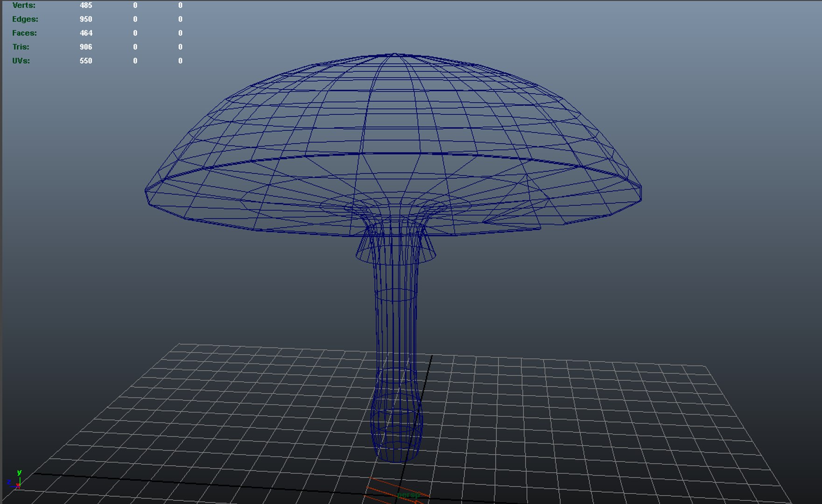
Task: Click the Faces label in the HUD
Action: 24,33
